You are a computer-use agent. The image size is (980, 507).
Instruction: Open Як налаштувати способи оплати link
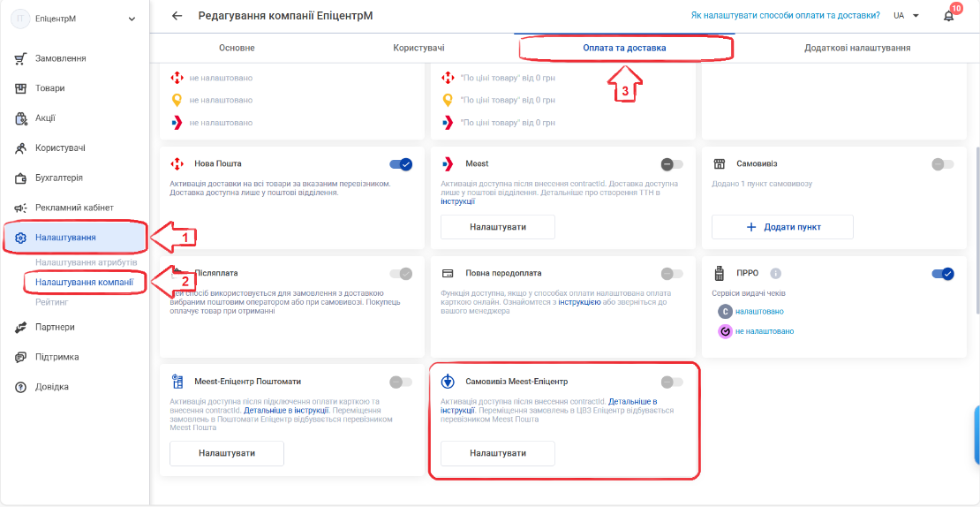pos(786,16)
